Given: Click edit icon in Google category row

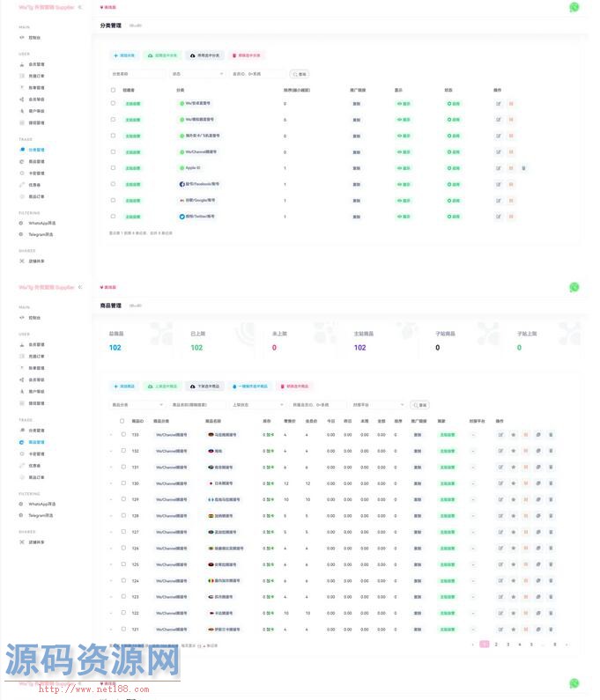Looking at the screenshot, I should pos(499,201).
